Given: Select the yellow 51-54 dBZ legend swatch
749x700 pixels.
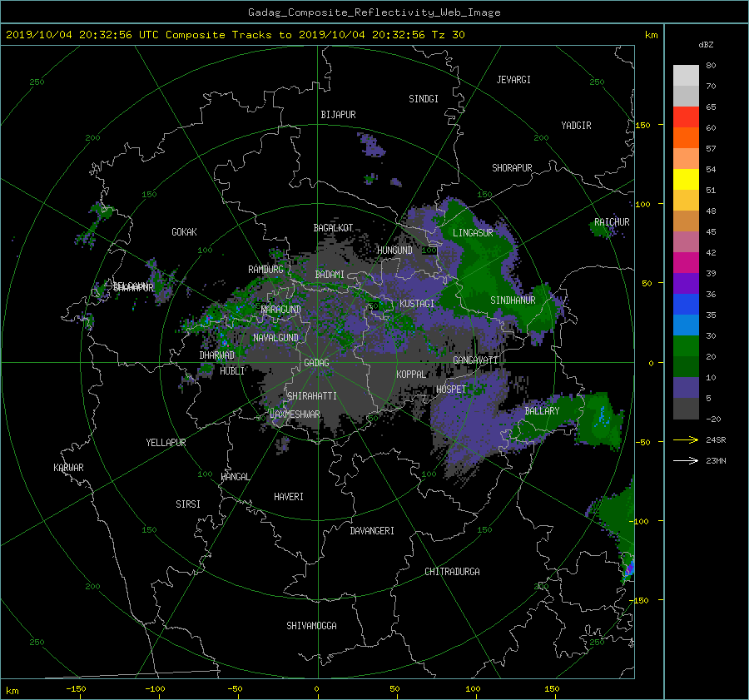Looking at the screenshot, I should click(x=686, y=180).
